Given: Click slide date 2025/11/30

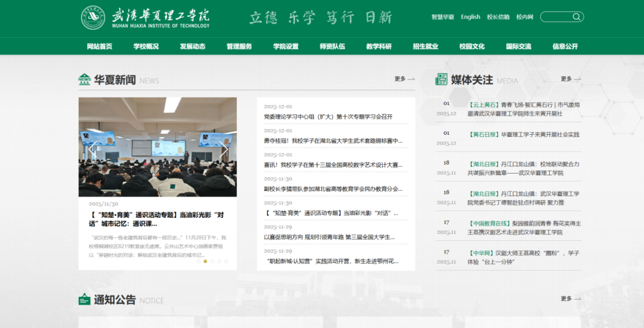Looking at the screenshot, I should [104, 204].
